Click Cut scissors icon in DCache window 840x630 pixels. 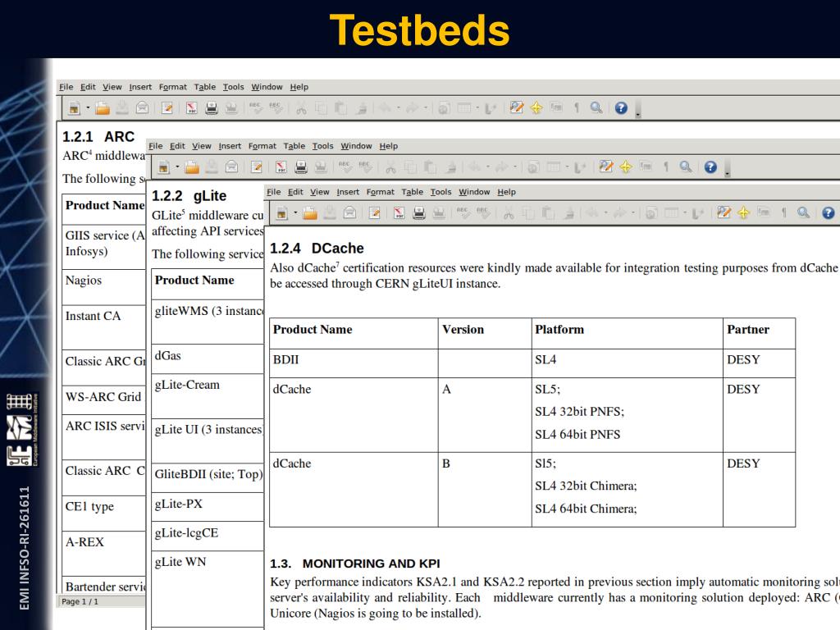point(509,213)
